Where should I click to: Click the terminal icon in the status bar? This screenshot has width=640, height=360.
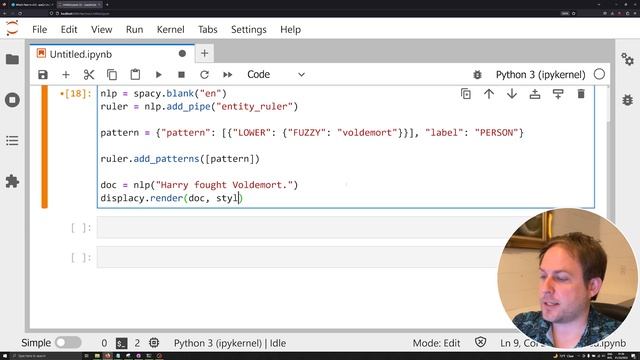pyautogui.click(x=121, y=343)
